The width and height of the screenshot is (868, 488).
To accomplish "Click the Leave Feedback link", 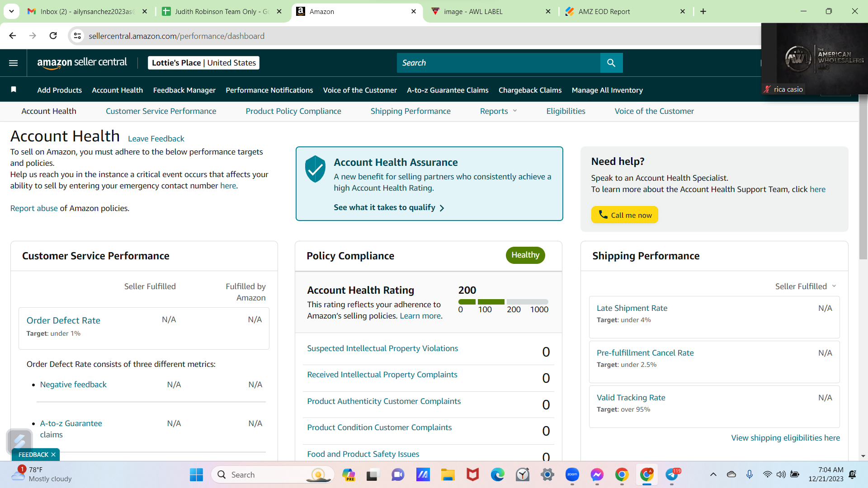I will 156,139.
